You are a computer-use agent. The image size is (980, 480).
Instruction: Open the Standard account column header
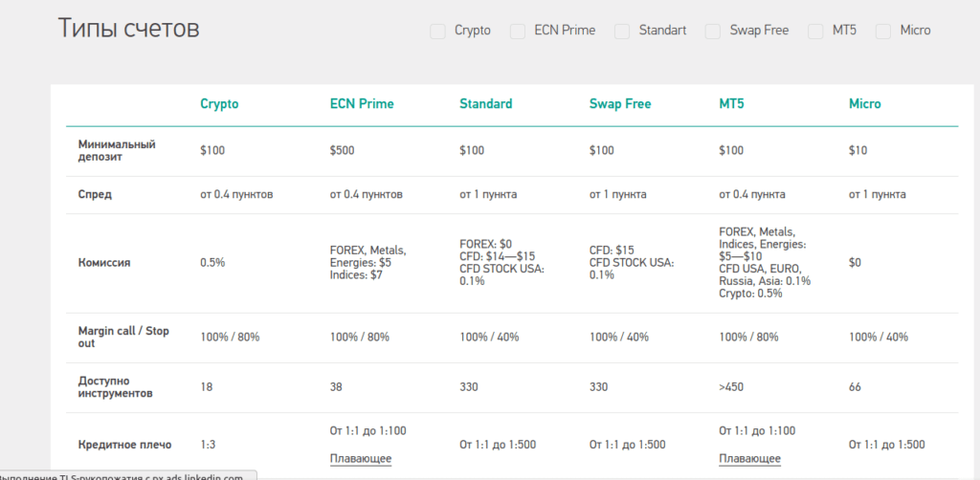click(485, 103)
